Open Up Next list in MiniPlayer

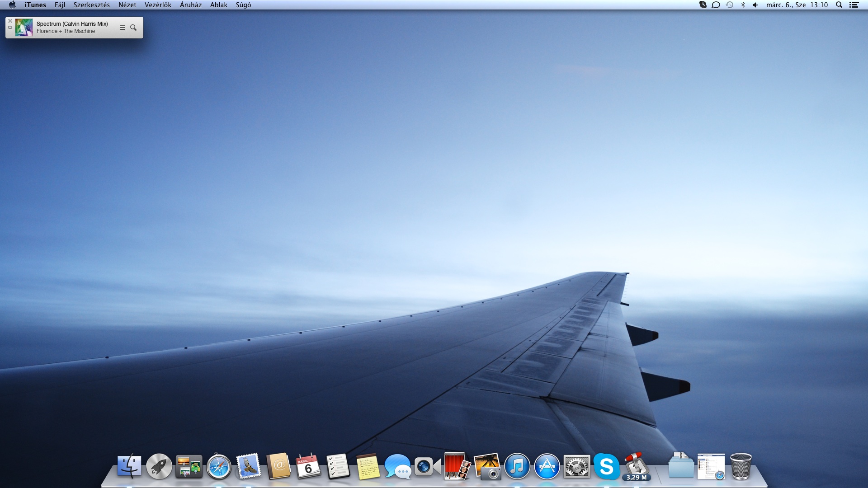pyautogui.click(x=122, y=28)
